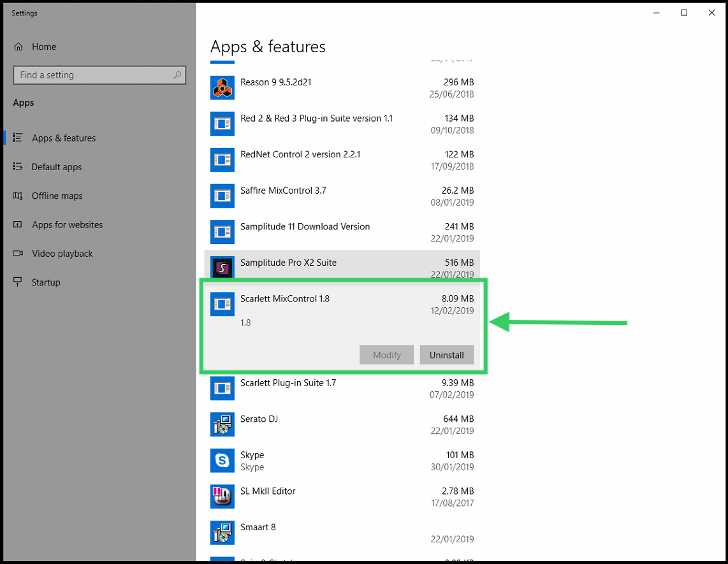Uninstall Scarlett MixControl 1.8
Viewport: 728px width, 564px height.
pyautogui.click(x=447, y=354)
